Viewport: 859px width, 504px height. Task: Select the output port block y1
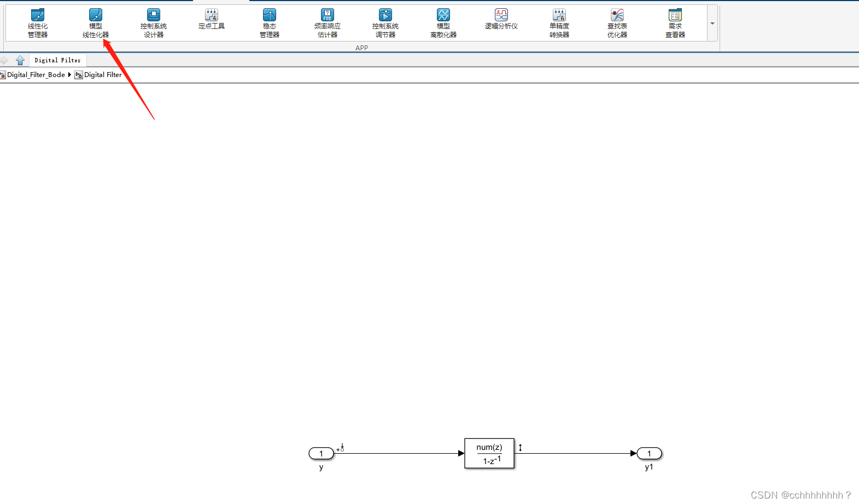point(650,453)
